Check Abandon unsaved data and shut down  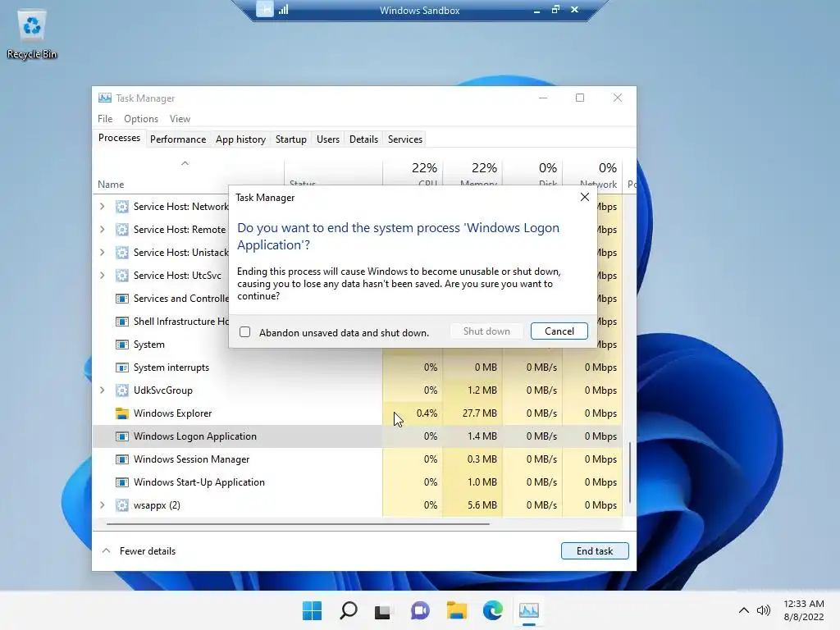click(x=244, y=332)
